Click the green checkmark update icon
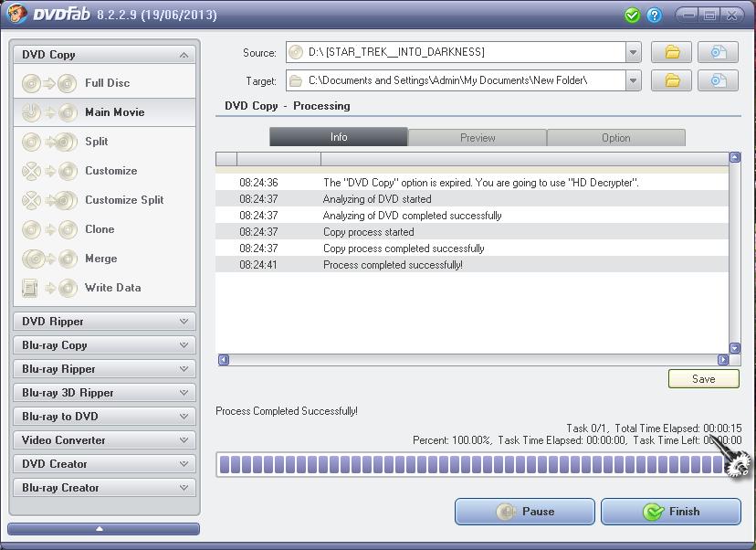Image resolution: width=756 pixels, height=550 pixels. coord(632,16)
